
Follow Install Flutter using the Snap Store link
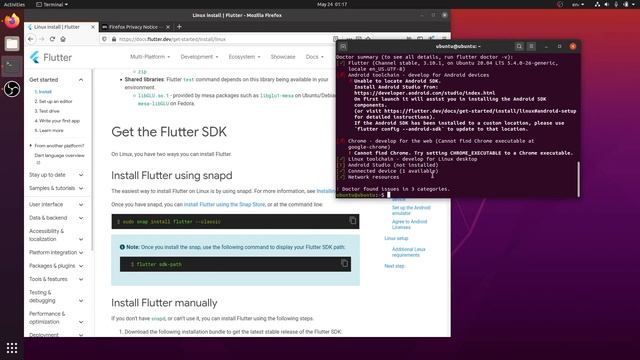224,204
